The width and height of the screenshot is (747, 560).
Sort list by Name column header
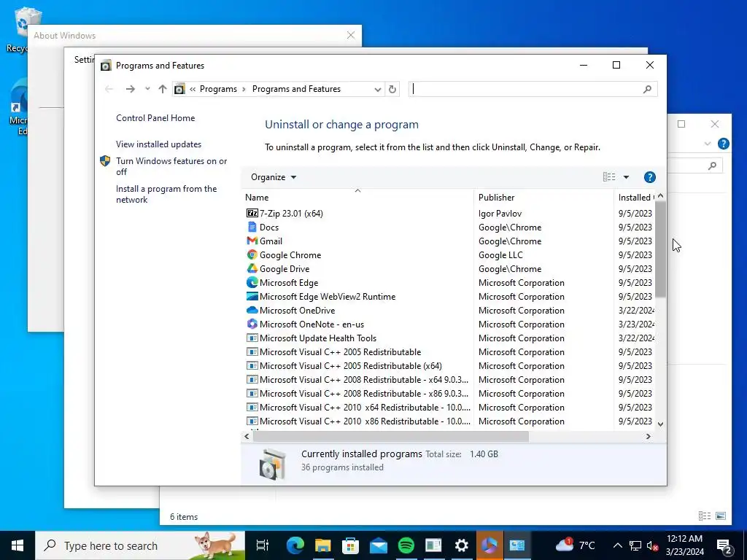357,197
